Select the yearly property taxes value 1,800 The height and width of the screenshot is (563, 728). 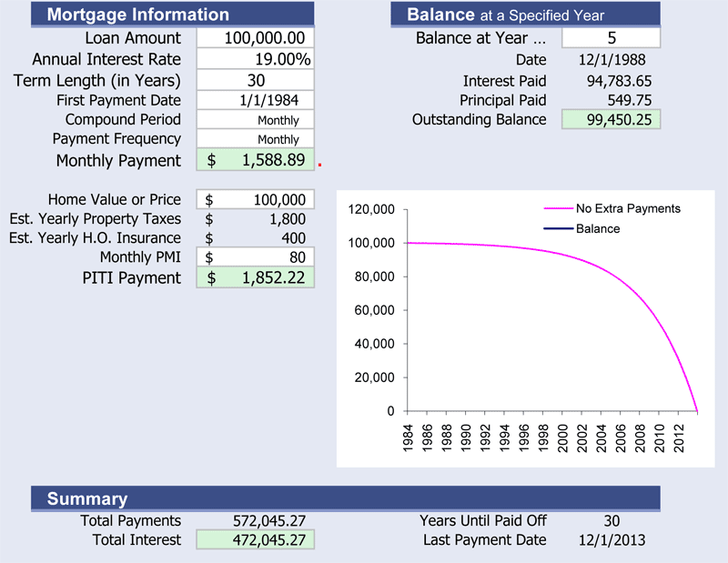tap(288, 219)
